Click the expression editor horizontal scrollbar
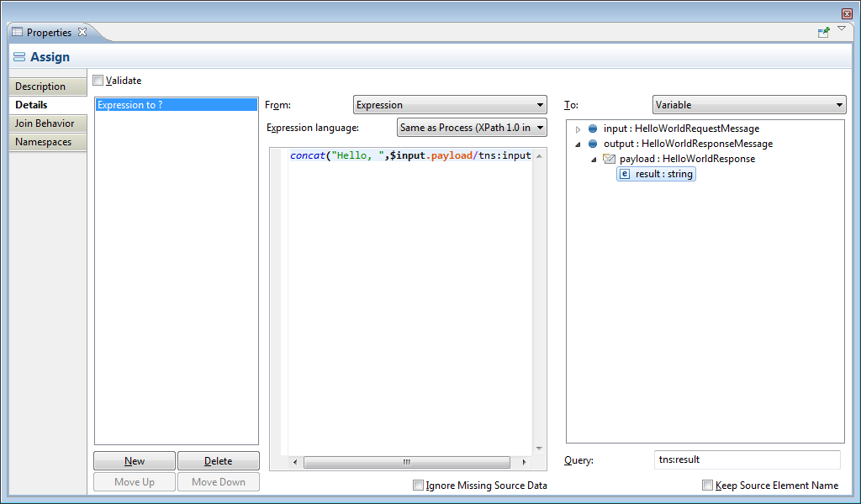The width and height of the screenshot is (861, 504). (406, 462)
